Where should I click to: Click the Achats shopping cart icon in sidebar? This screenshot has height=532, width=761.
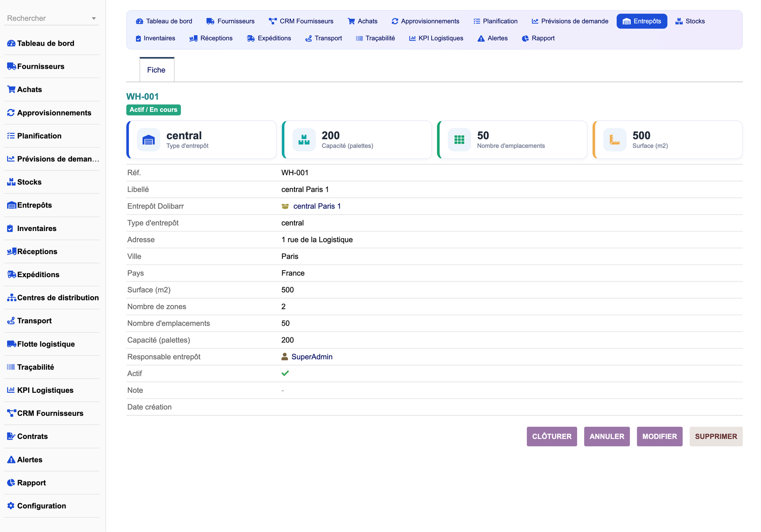(x=11, y=90)
